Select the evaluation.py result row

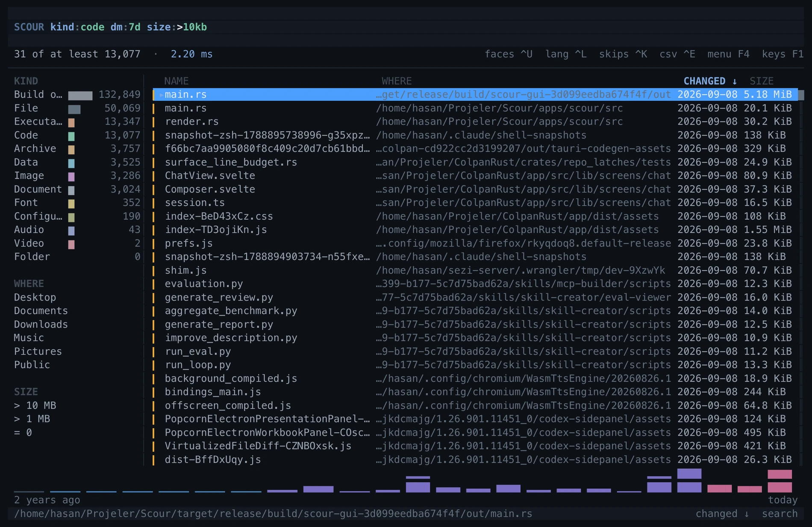point(475,284)
